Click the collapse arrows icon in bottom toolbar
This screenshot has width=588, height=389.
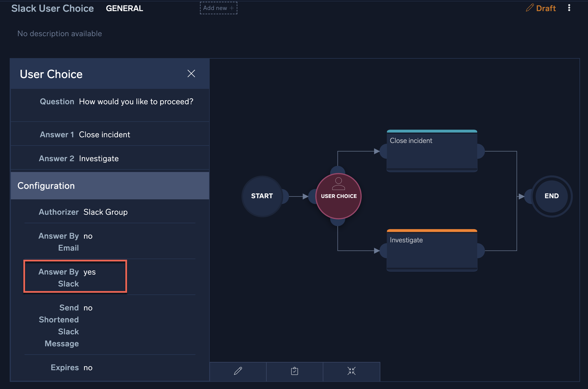tap(351, 371)
